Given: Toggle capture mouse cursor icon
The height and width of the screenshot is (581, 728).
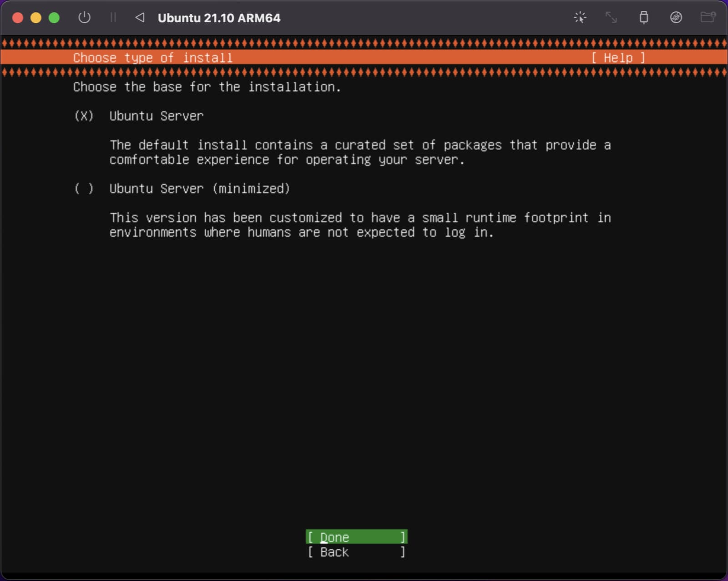Looking at the screenshot, I should coord(580,18).
